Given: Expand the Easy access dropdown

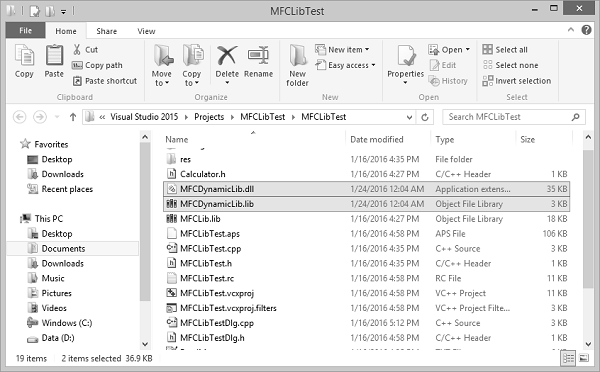Looking at the screenshot, I should point(373,65).
